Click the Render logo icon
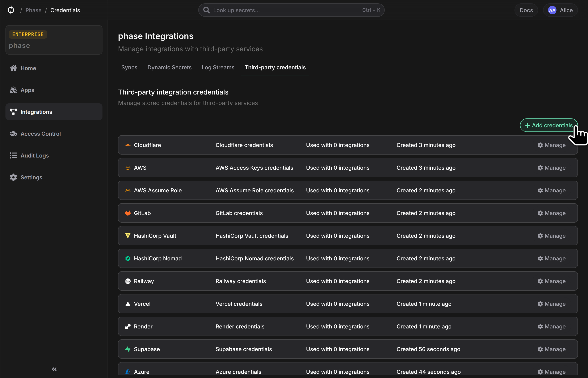The height and width of the screenshot is (378, 588). 128,327
